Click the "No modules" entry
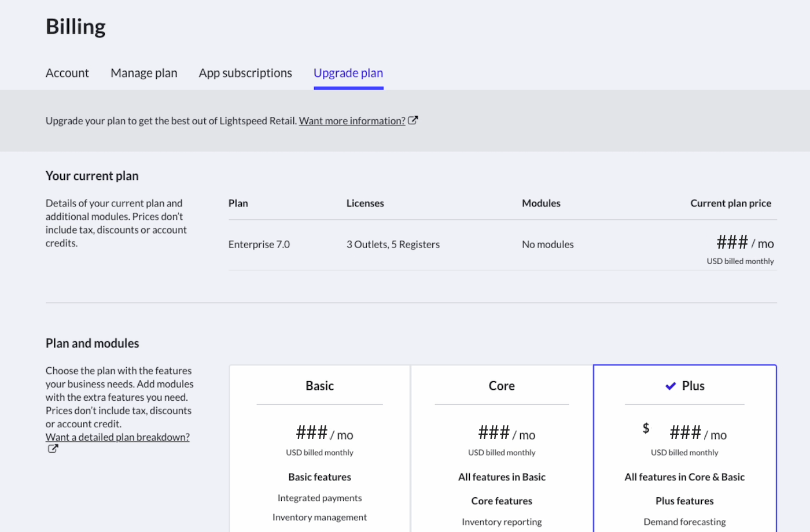Screen dimensions: 810x532 [x=547, y=244]
